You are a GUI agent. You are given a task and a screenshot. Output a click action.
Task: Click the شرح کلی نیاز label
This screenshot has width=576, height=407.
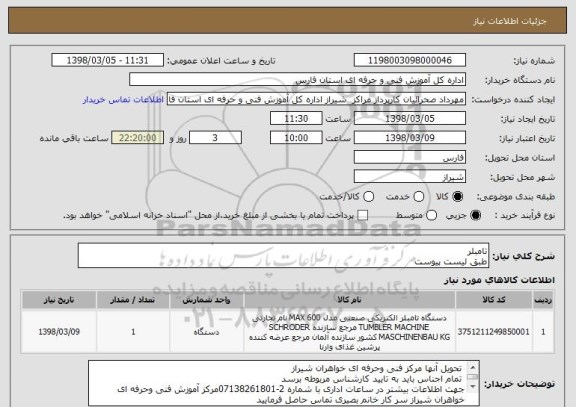pyautogui.click(x=523, y=256)
